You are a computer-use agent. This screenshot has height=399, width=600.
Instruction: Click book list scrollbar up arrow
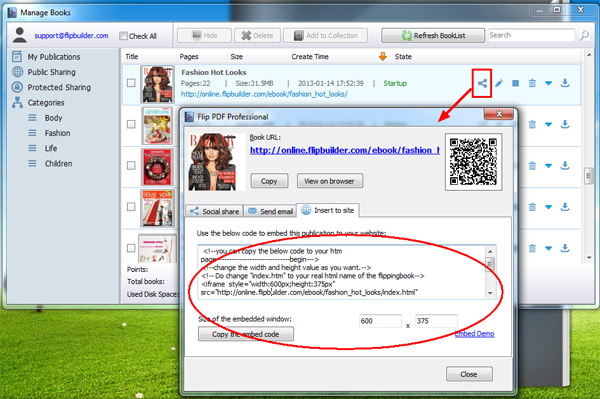[589, 55]
